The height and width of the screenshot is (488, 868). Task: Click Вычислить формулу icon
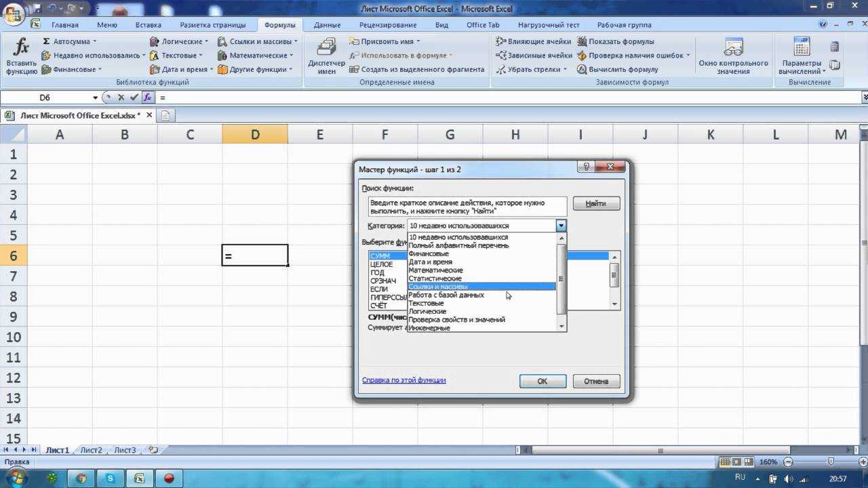point(618,69)
